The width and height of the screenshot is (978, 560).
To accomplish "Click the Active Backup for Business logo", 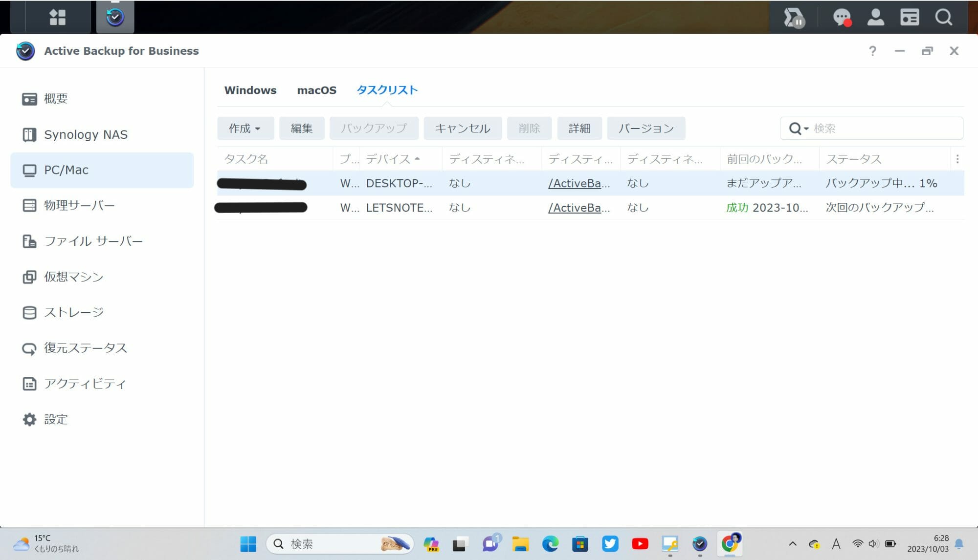I will point(25,51).
